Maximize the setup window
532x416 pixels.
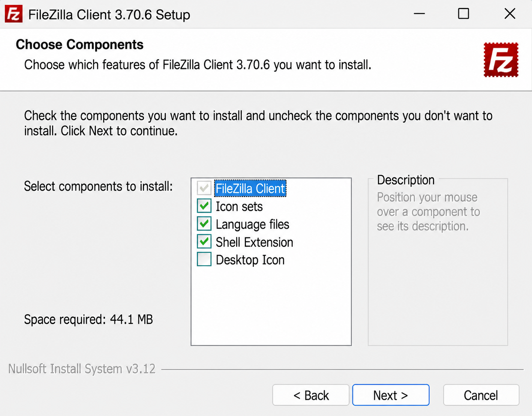tap(464, 14)
